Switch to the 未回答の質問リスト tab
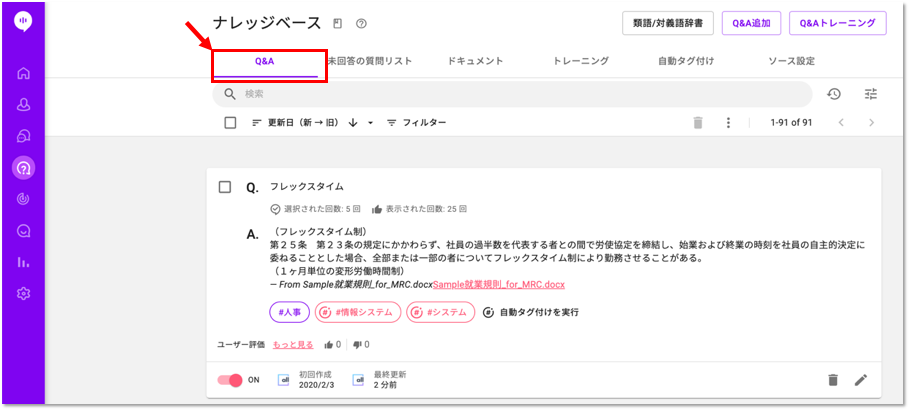 click(370, 61)
